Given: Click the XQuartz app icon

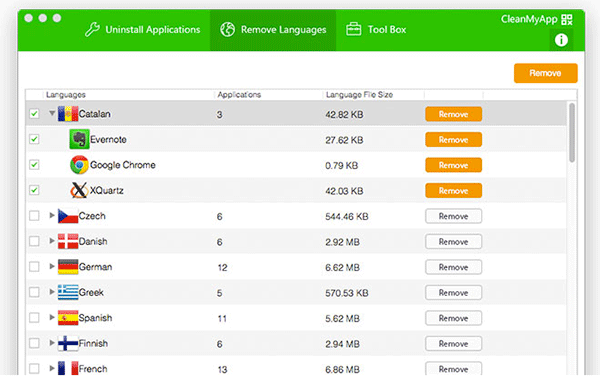Looking at the screenshot, I should pos(79,190).
